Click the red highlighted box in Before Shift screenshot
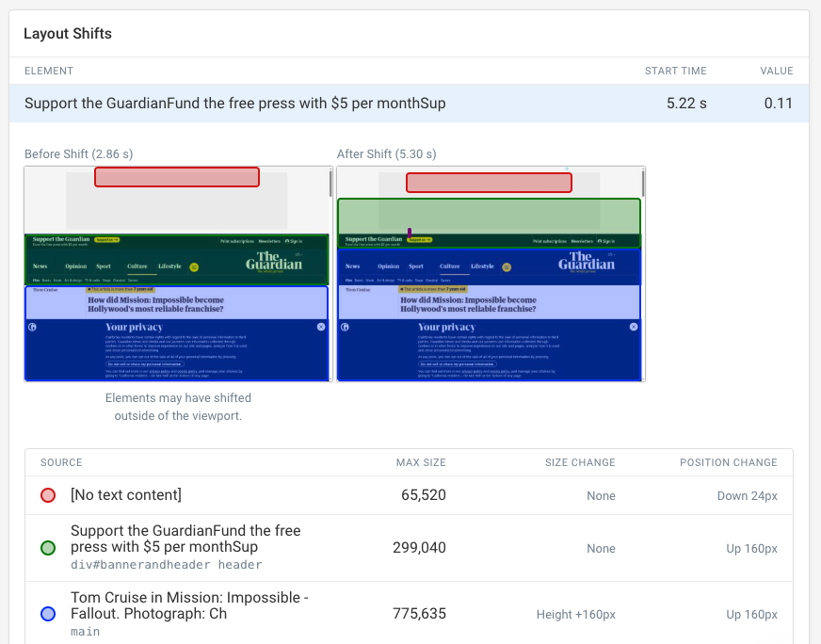 pos(176,177)
